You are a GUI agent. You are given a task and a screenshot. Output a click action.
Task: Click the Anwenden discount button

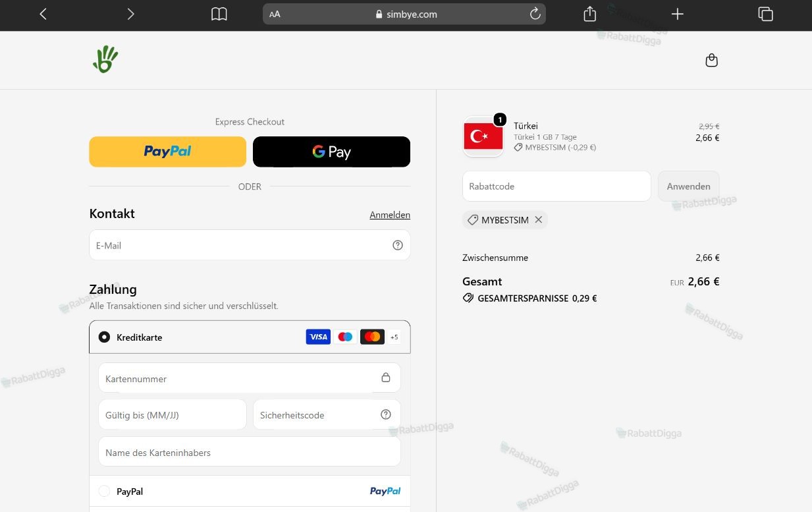tap(688, 186)
